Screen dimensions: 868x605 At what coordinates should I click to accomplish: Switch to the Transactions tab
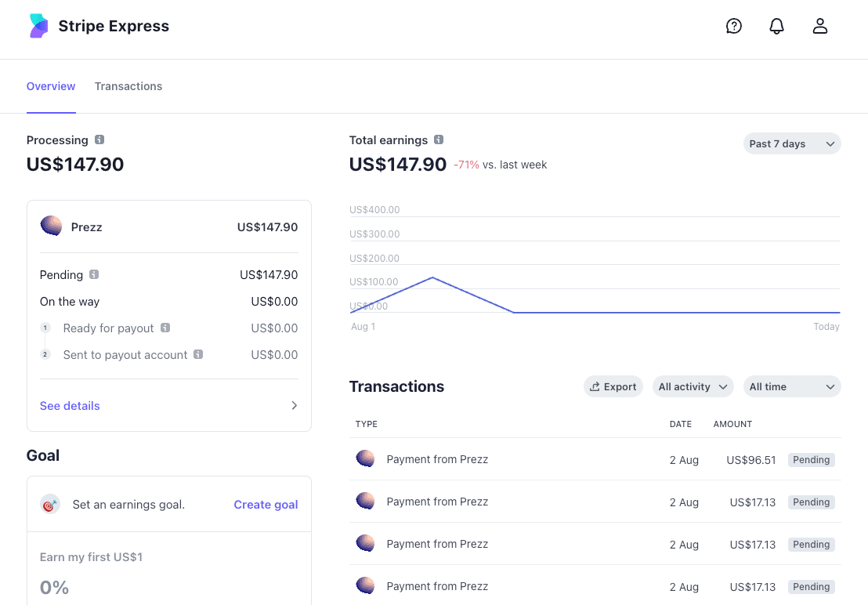point(128,86)
